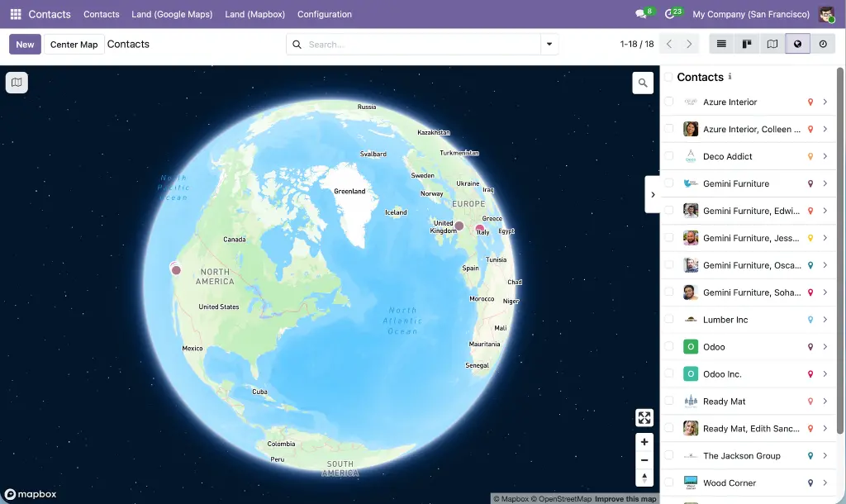Select the Odoo Inc. contact name
Screen dimensions: 846x504
pyautogui.click(x=722, y=374)
